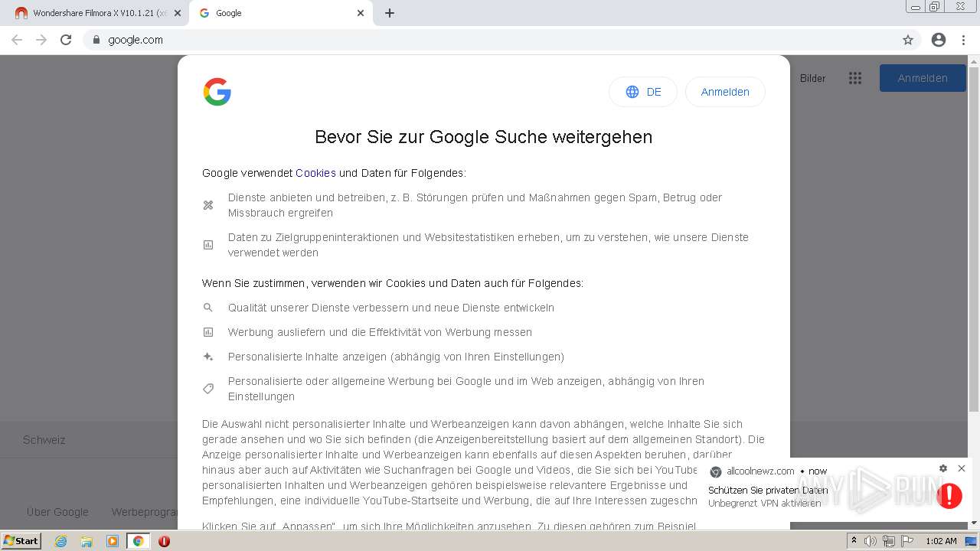Screen dimensions: 980x551
Task: Close the allcoolnewz.com notification
Action: coord(962,468)
